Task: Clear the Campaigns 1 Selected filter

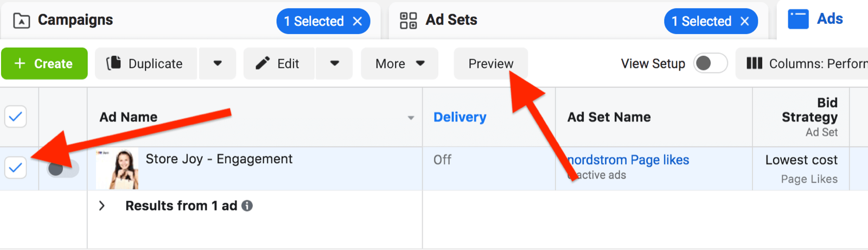Action: point(358,21)
